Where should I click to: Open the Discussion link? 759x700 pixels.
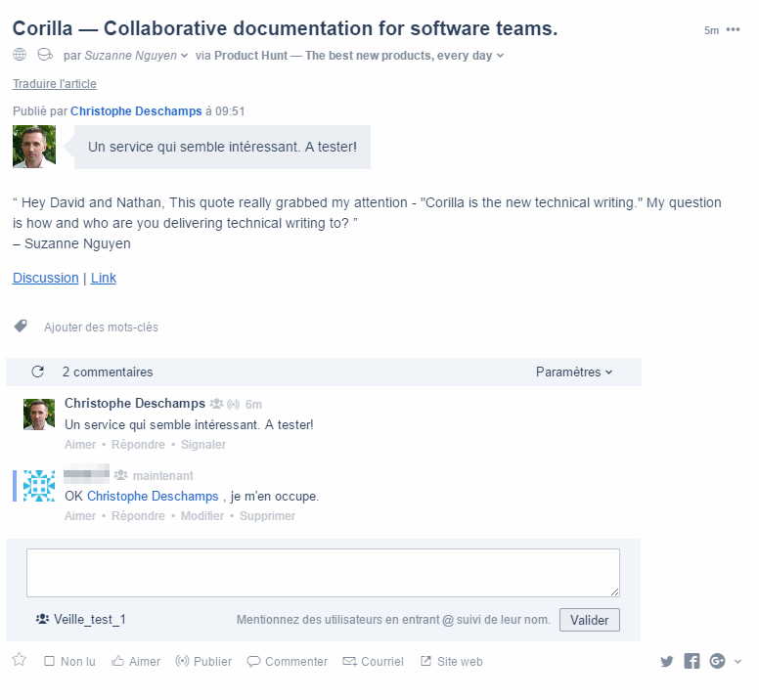pyautogui.click(x=45, y=278)
